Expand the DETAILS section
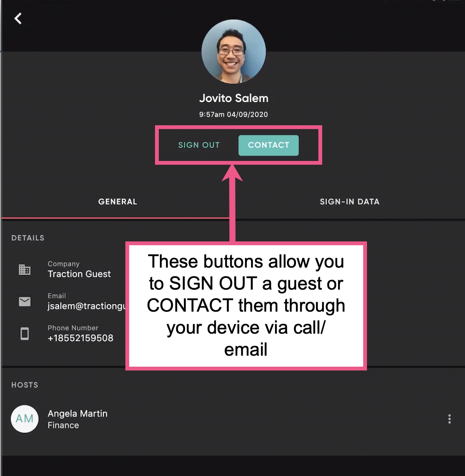 (27, 238)
